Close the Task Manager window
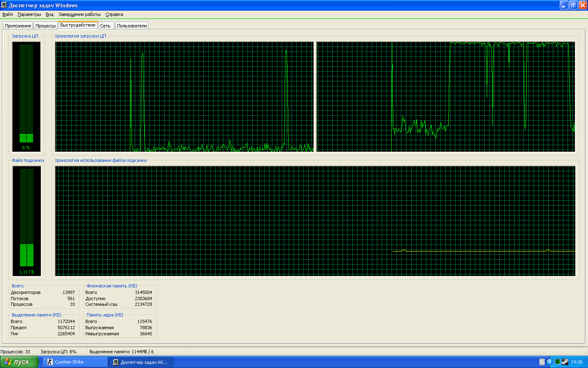 click(x=583, y=5)
